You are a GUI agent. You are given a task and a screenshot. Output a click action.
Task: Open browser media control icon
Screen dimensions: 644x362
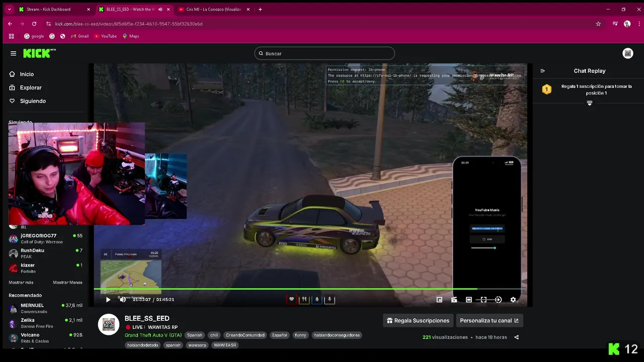tap(615, 24)
